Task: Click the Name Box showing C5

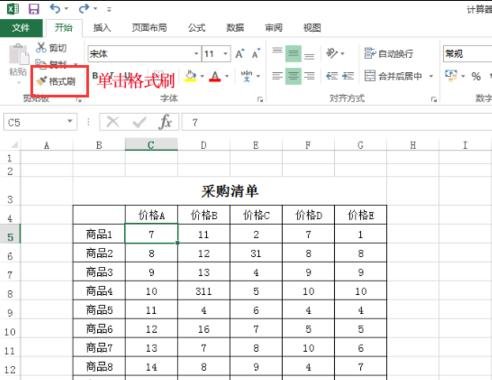Action: tap(33, 122)
